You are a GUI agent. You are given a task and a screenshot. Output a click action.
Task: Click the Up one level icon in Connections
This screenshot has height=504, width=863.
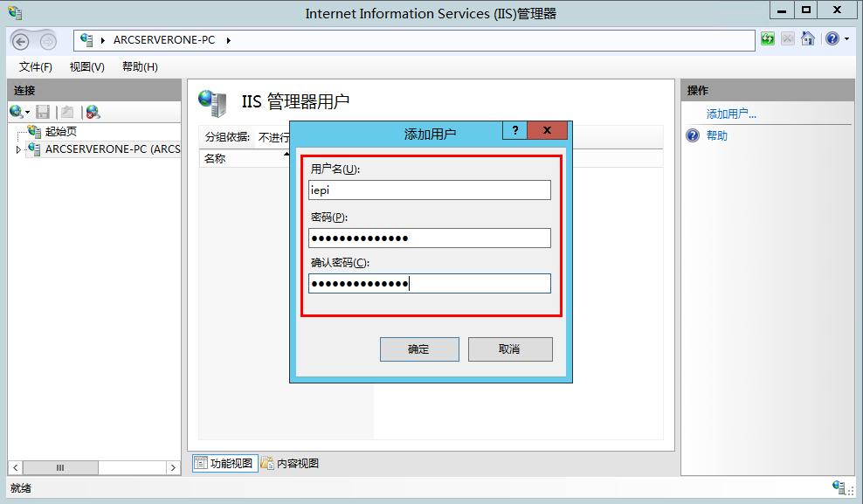(68, 113)
